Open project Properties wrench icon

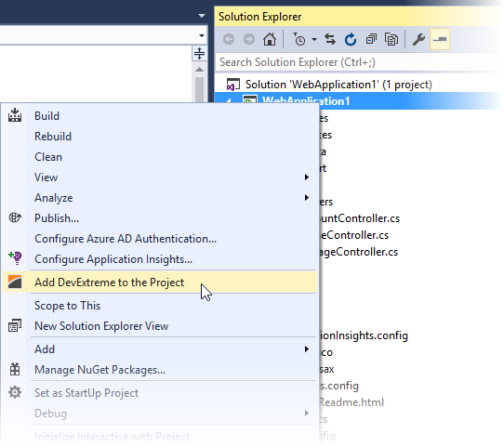click(x=418, y=39)
